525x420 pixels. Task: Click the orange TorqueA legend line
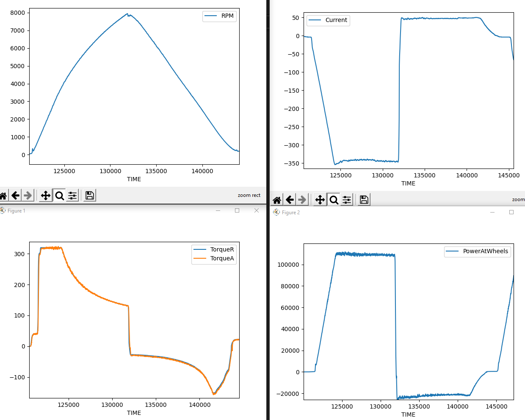point(200,258)
